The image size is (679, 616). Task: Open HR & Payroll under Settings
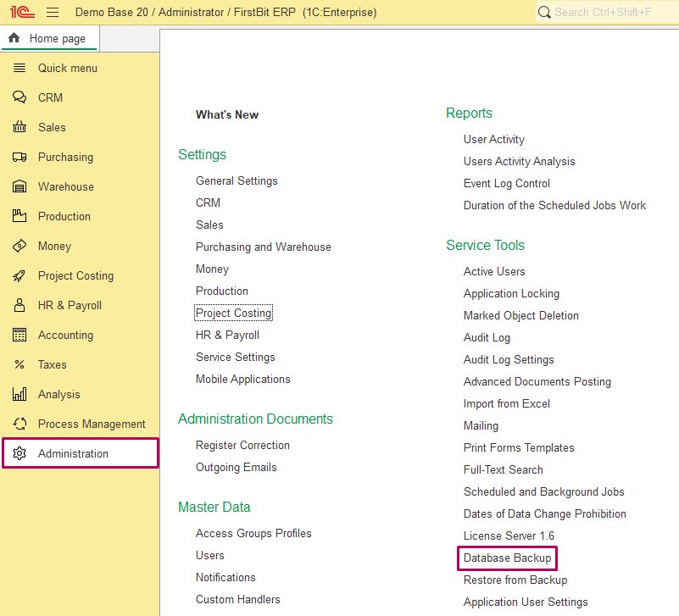pos(227,335)
